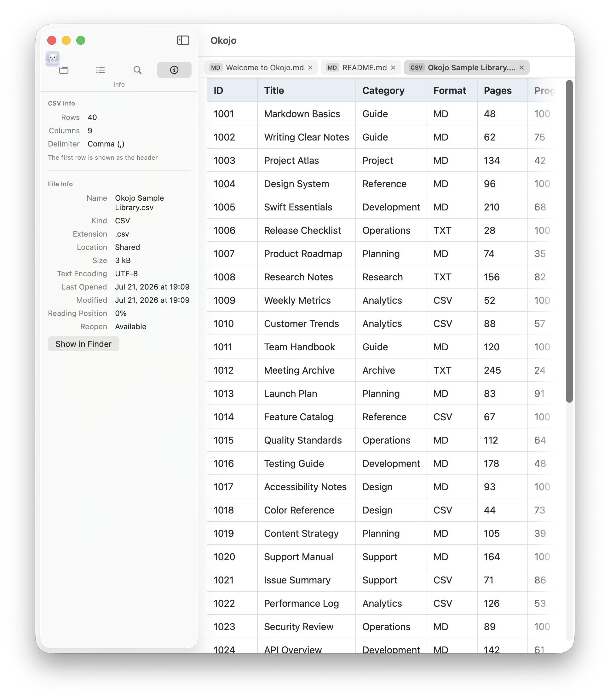
Task: Click Pages cell '245'
Action: [503, 370]
